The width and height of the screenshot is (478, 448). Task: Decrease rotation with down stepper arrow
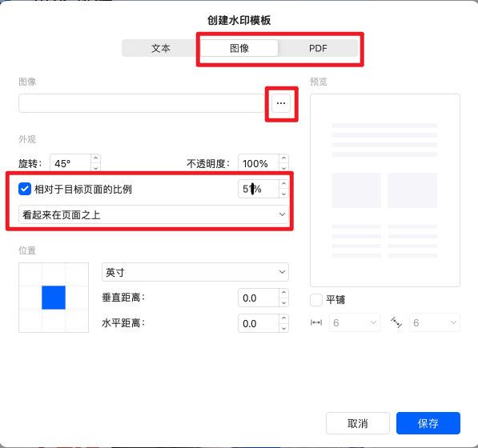96,168
